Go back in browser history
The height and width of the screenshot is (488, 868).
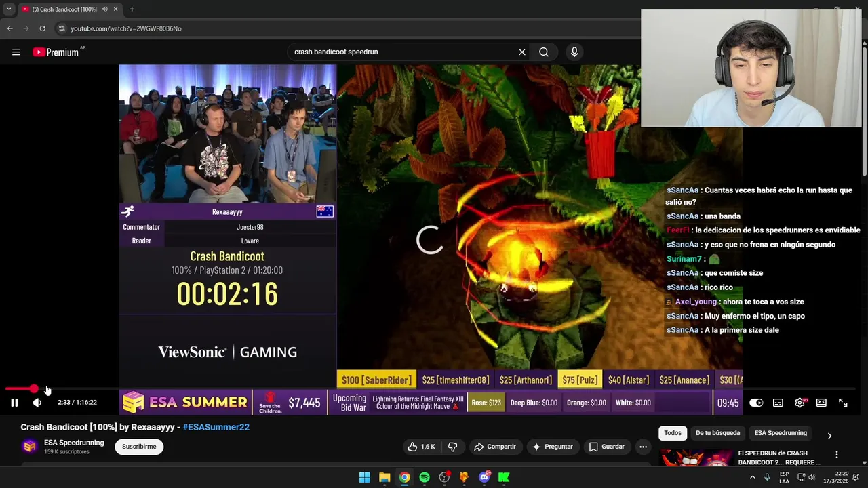tap(9, 28)
